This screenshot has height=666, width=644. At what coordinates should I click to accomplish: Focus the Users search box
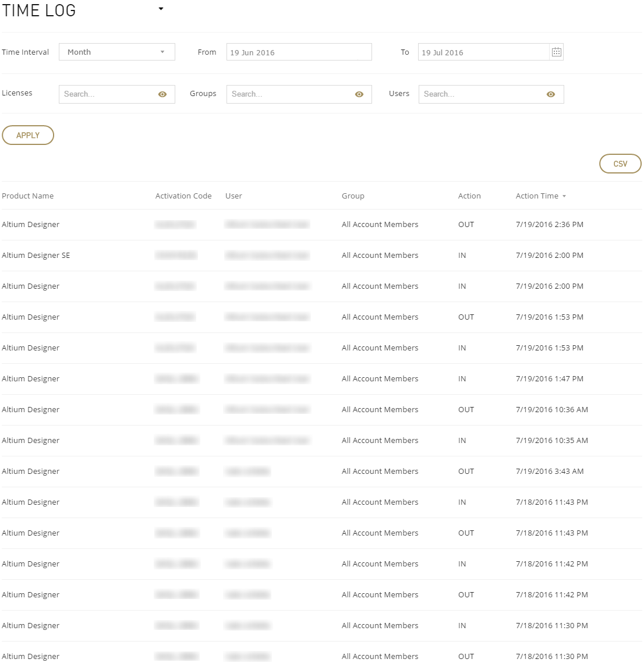coord(483,94)
